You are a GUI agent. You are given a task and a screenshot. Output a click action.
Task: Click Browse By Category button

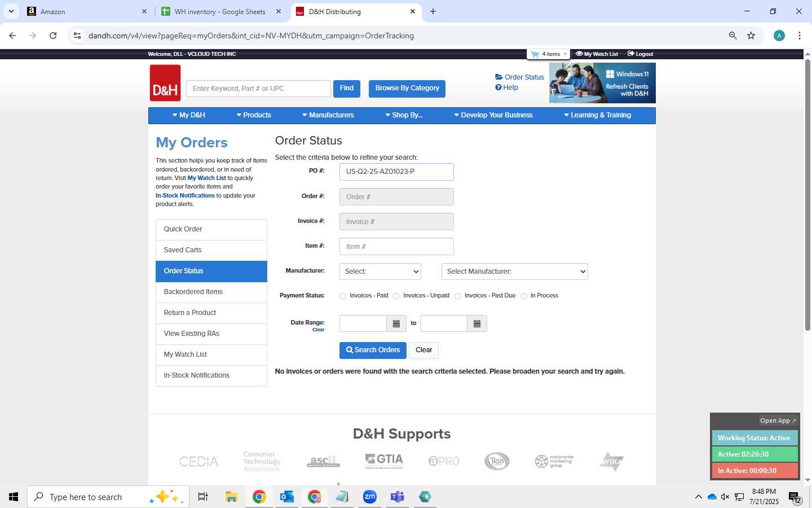click(x=407, y=88)
